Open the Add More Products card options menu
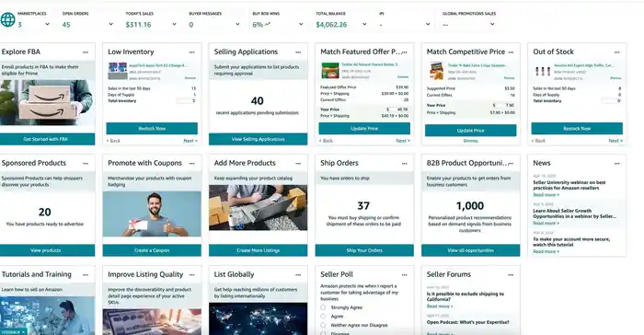Viewport: 644px width, 335px height. (298, 164)
